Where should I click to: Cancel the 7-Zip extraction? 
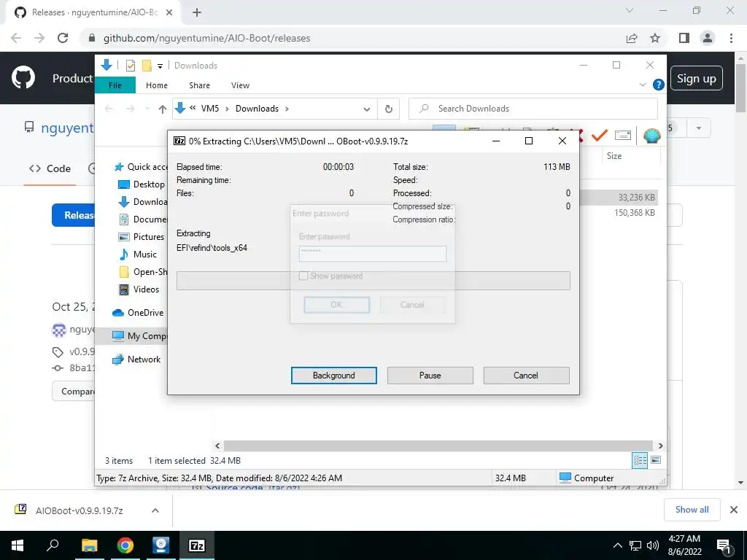coord(526,376)
